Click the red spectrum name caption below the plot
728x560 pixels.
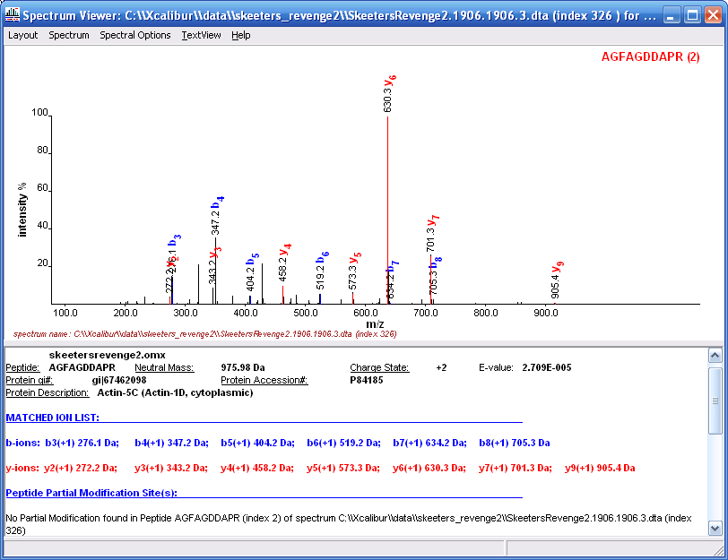pos(204,334)
